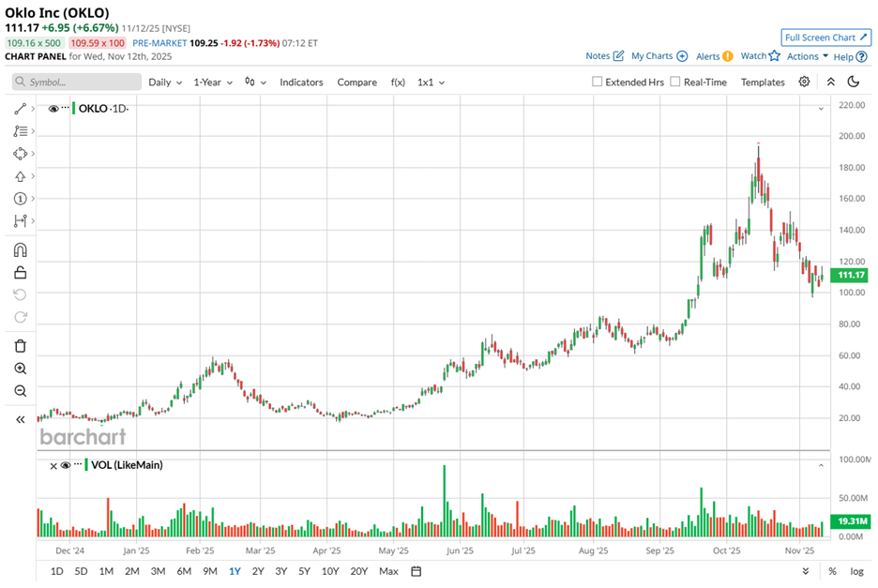The image size is (878, 588).
Task: Open the Daily frequency dropdown
Action: click(x=165, y=83)
